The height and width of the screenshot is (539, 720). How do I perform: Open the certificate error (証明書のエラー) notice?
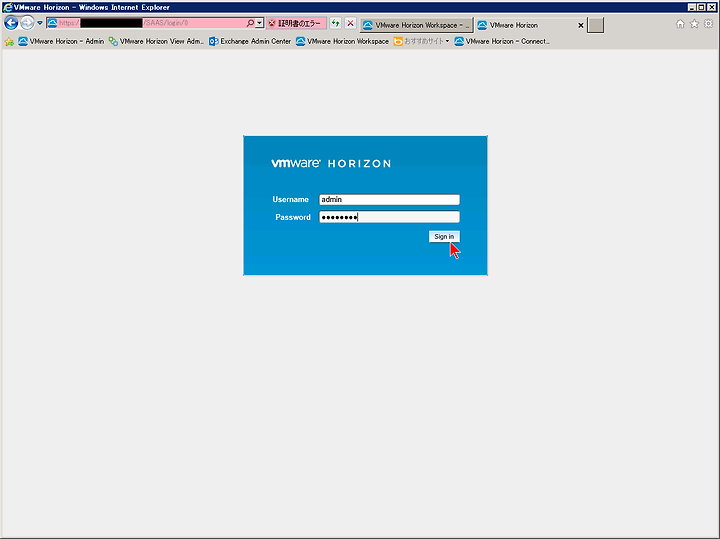[x=296, y=23]
